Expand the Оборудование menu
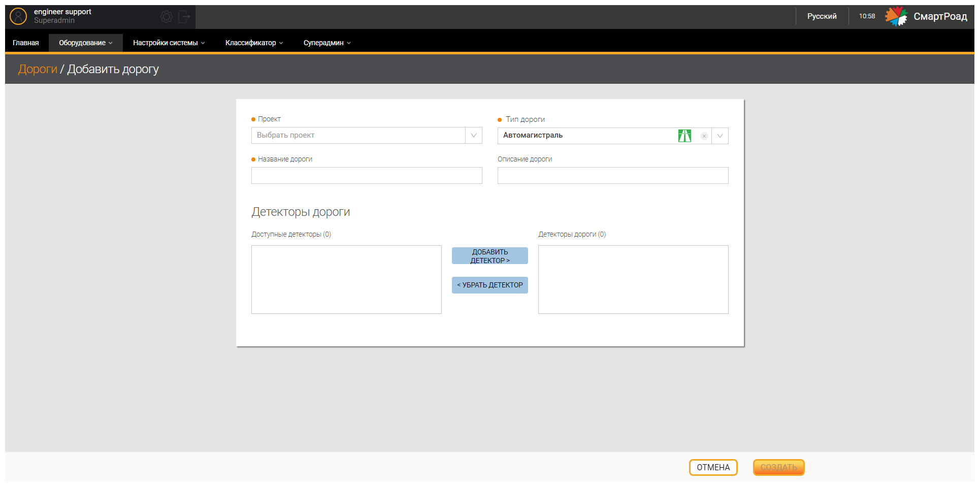Image resolution: width=980 pixels, height=487 pixels. coord(85,43)
